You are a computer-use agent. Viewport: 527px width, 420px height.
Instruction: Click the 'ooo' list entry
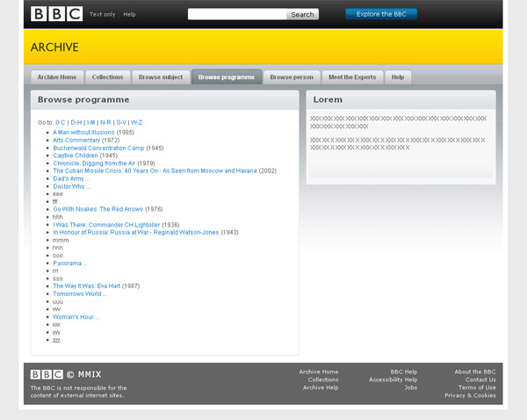click(57, 256)
